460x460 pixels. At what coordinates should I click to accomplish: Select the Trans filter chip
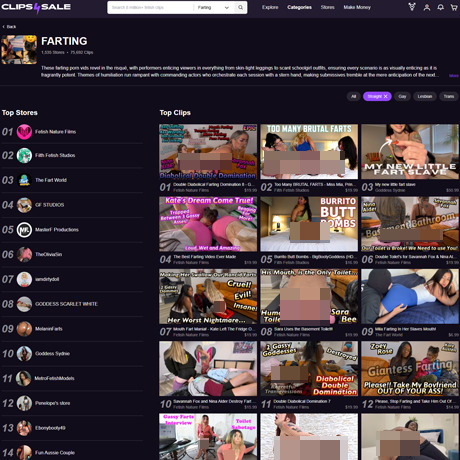pos(449,96)
